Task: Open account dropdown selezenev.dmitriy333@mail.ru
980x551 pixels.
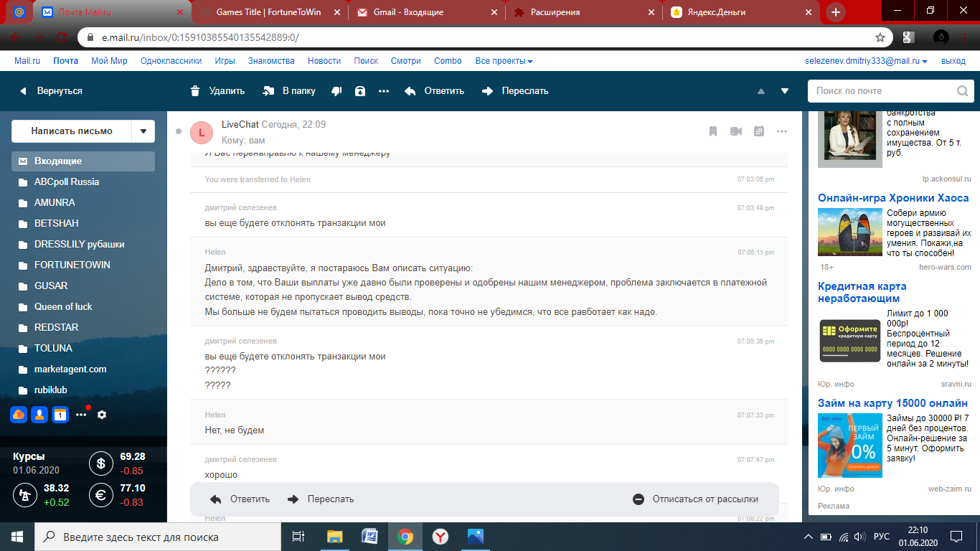Action: [866, 61]
